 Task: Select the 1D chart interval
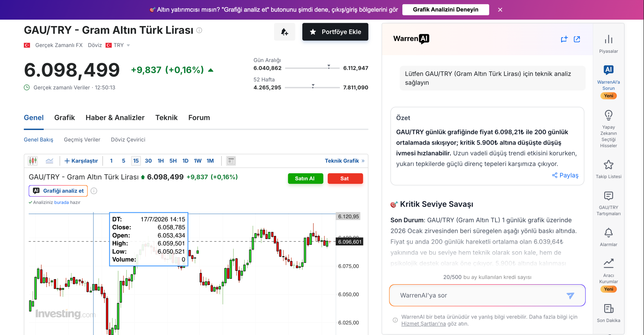click(x=185, y=161)
